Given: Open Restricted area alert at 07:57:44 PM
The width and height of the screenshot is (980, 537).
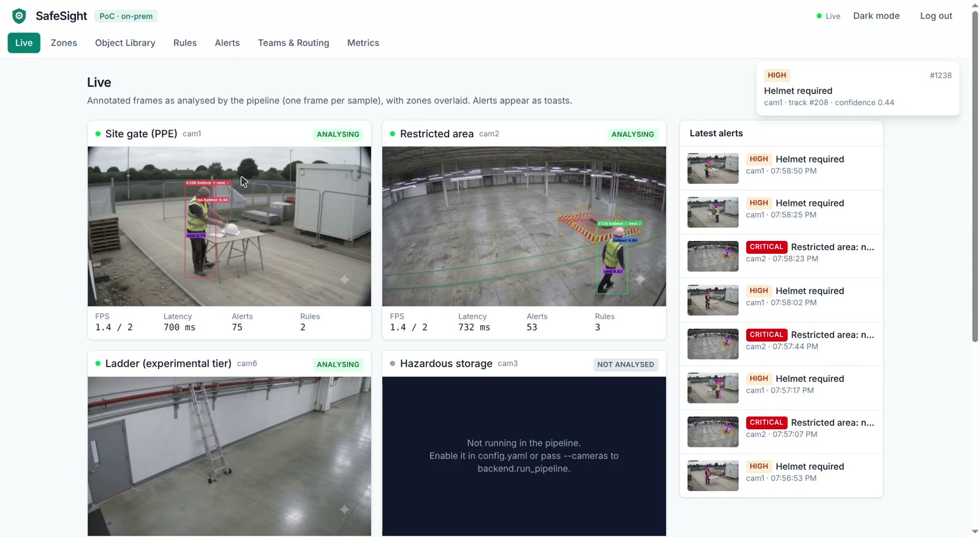Looking at the screenshot, I should (781, 344).
